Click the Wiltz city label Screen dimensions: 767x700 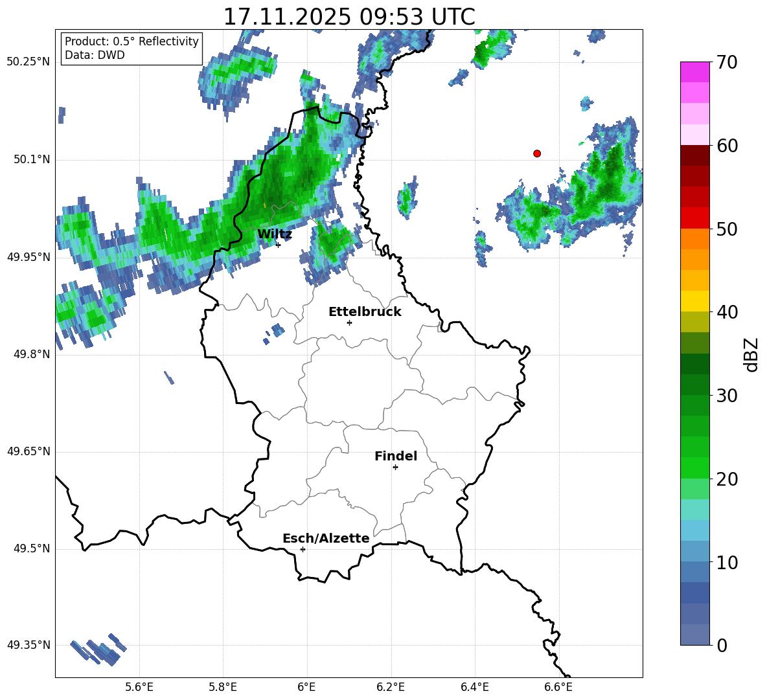tap(275, 234)
